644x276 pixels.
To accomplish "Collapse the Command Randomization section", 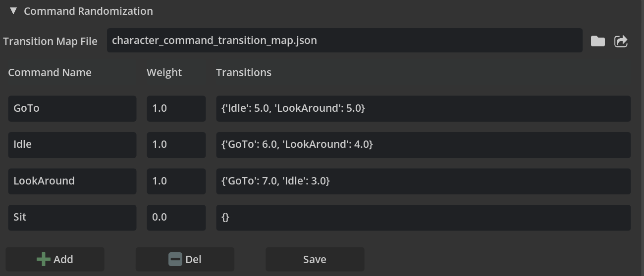I will [13, 10].
